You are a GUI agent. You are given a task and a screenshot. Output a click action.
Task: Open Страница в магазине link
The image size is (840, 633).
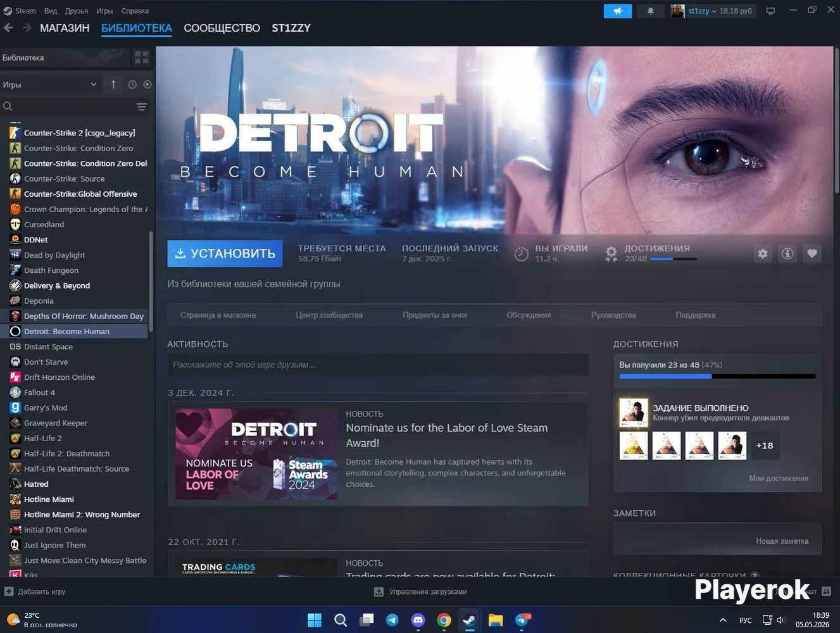(218, 315)
